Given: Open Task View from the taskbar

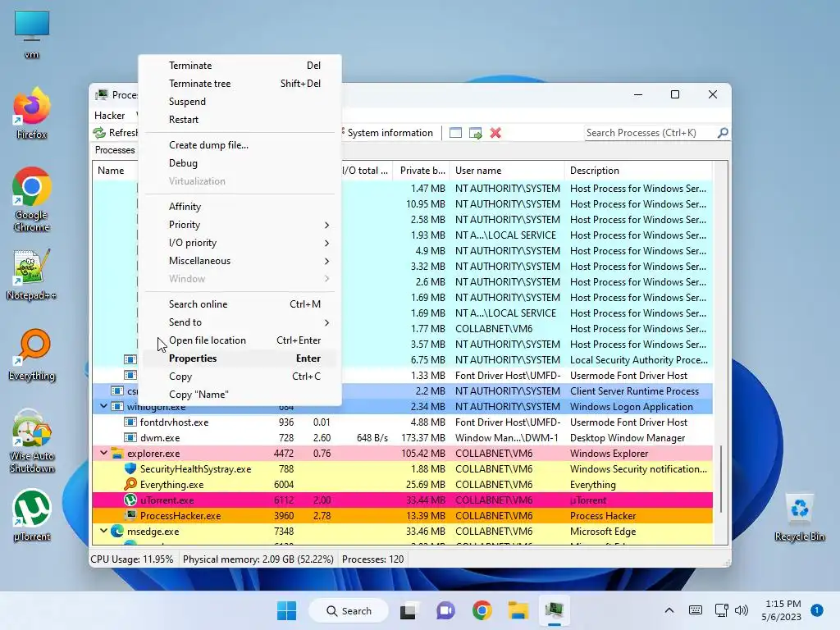Looking at the screenshot, I should [x=409, y=610].
